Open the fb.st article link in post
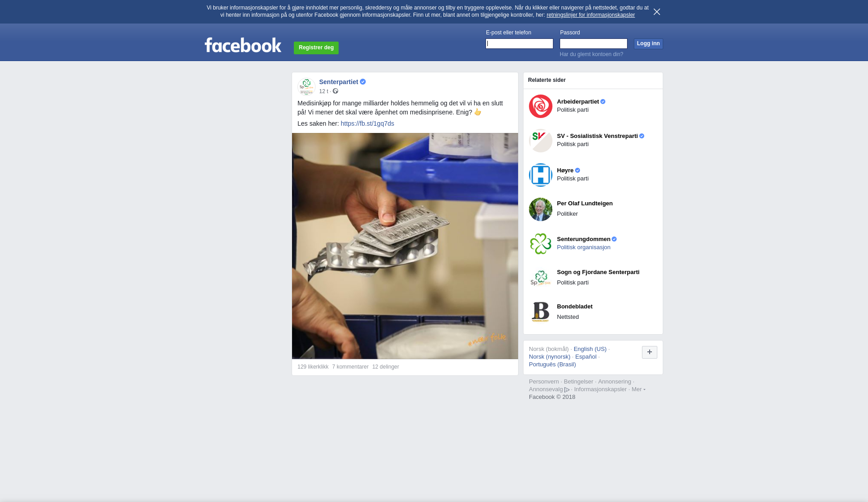 click(x=368, y=123)
